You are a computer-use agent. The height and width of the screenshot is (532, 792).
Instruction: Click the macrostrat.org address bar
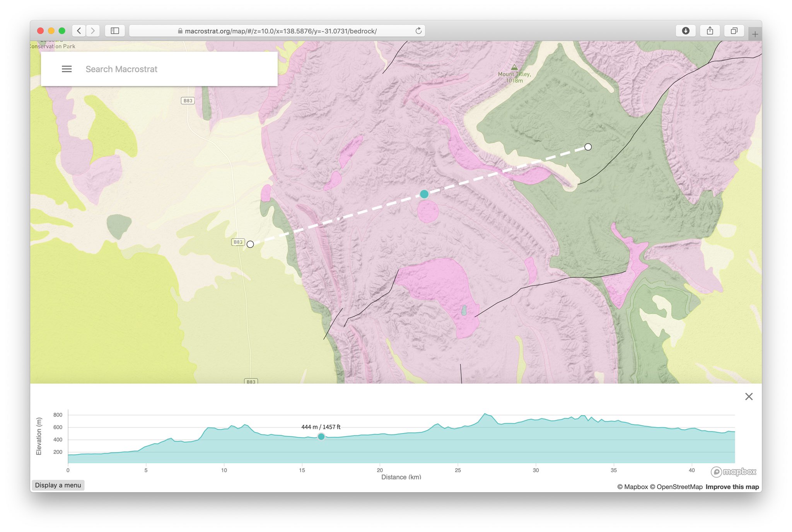click(x=277, y=31)
